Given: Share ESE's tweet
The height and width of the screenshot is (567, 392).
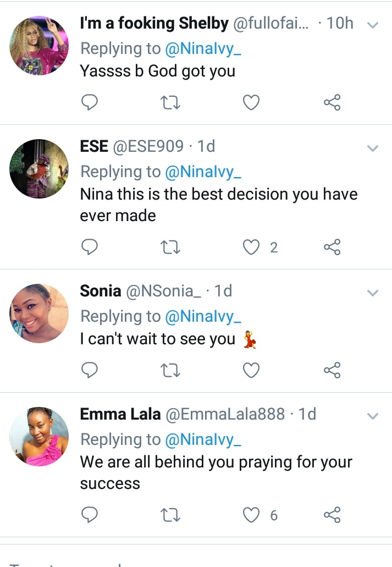Looking at the screenshot, I should 332,247.
